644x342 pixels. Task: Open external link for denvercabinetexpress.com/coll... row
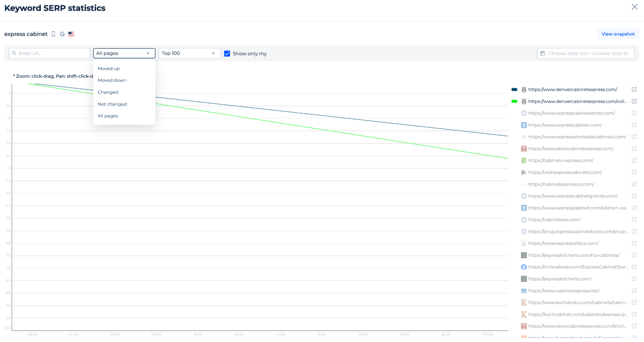coord(634,101)
